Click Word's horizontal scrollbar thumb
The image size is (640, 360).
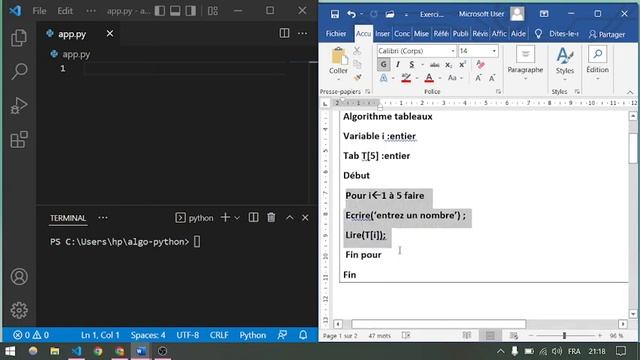point(439,324)
